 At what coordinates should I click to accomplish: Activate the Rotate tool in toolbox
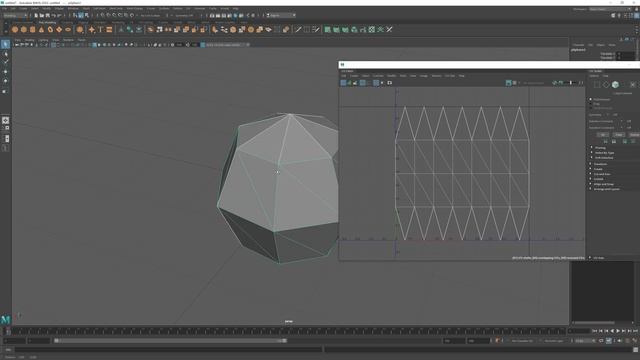point(5,81)
